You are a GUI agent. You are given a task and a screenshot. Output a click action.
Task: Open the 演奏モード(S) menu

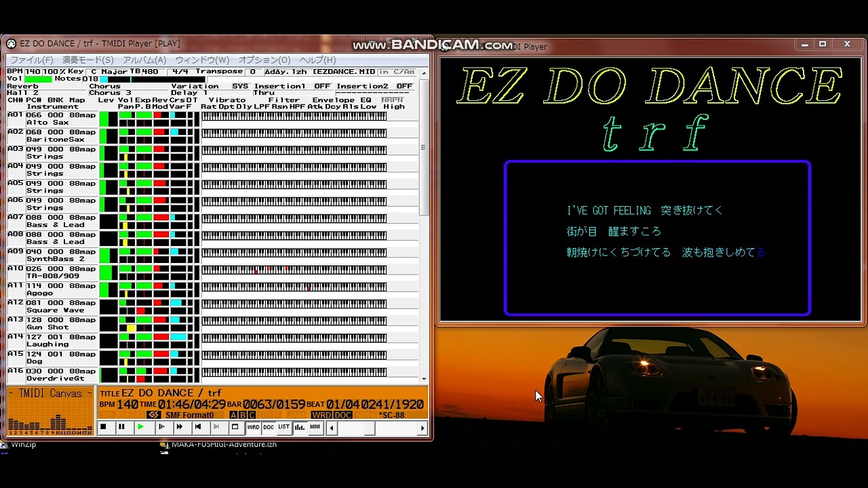[x=88, y=60]
